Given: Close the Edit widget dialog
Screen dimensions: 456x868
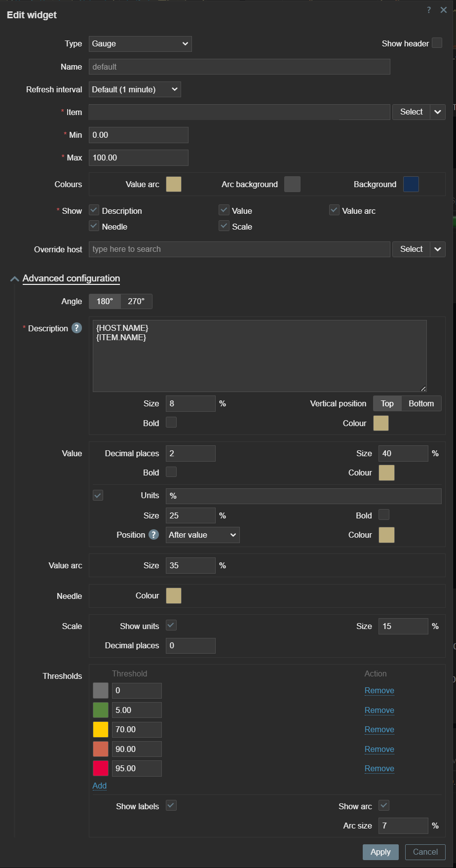Looking at the screenshot, I should click(x=444, y=10).
